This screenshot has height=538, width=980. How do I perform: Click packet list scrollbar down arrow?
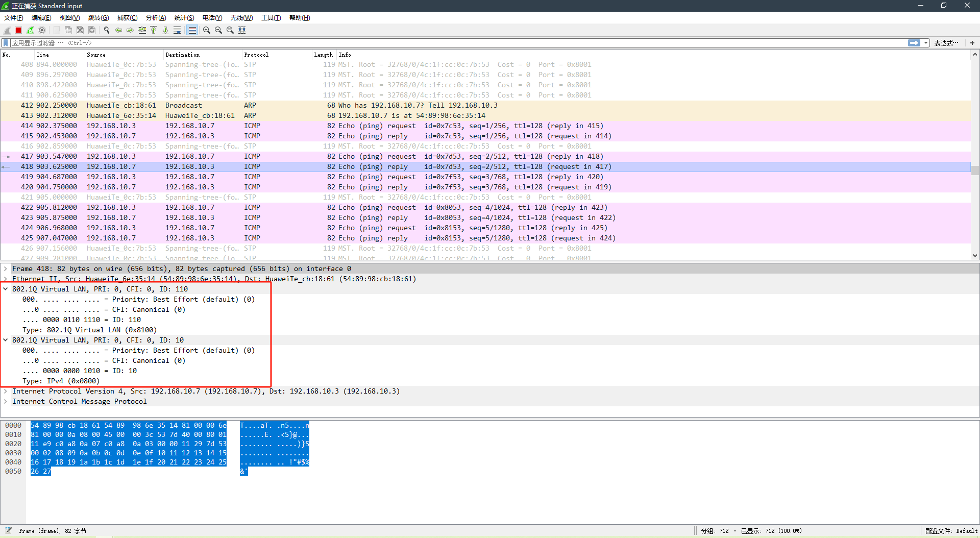(x=975, y=256)
